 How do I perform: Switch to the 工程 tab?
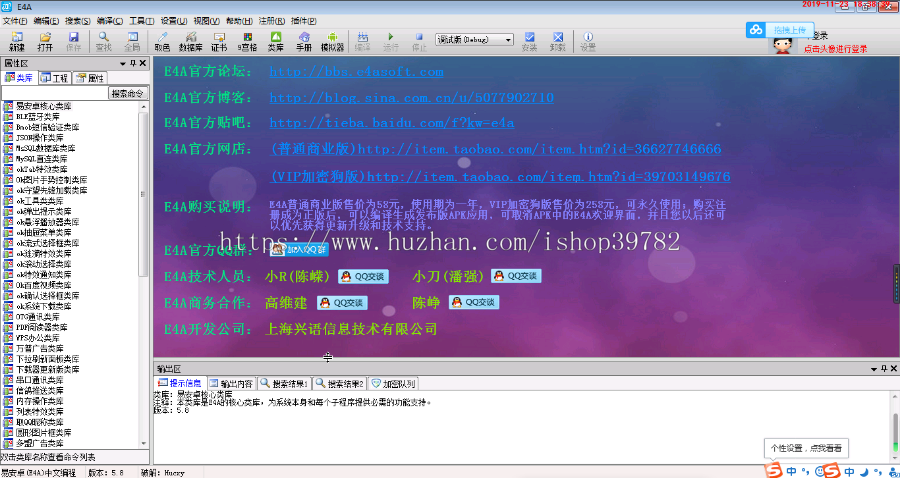tap(57, 77)
